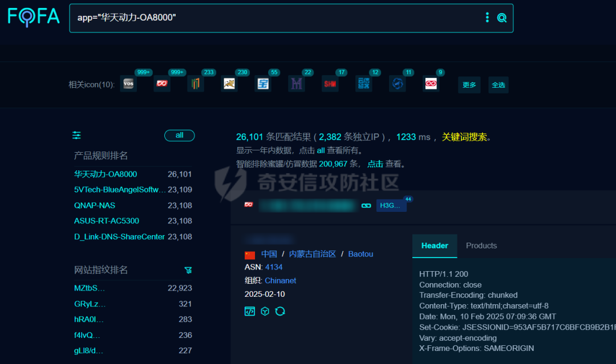Switch to the Header tab

[435, 246]
